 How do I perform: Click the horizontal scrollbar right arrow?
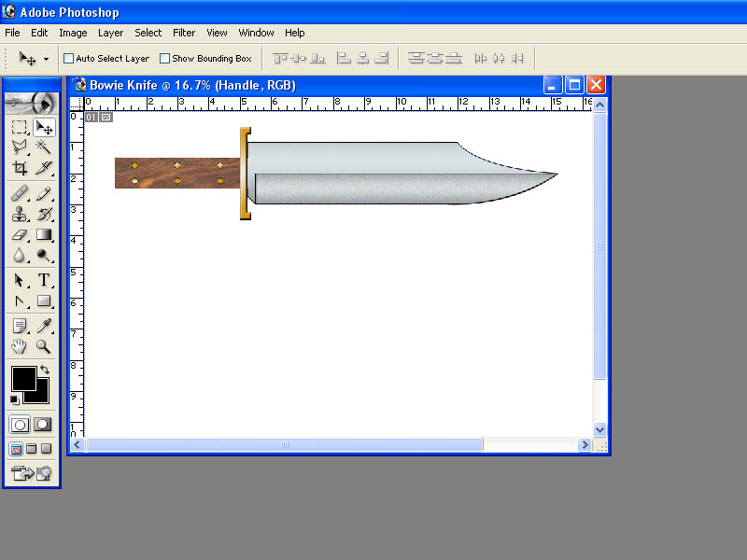585,445
